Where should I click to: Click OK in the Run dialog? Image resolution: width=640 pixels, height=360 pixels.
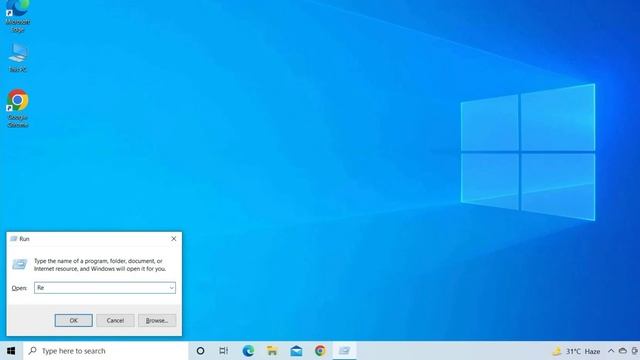point(73,320)
